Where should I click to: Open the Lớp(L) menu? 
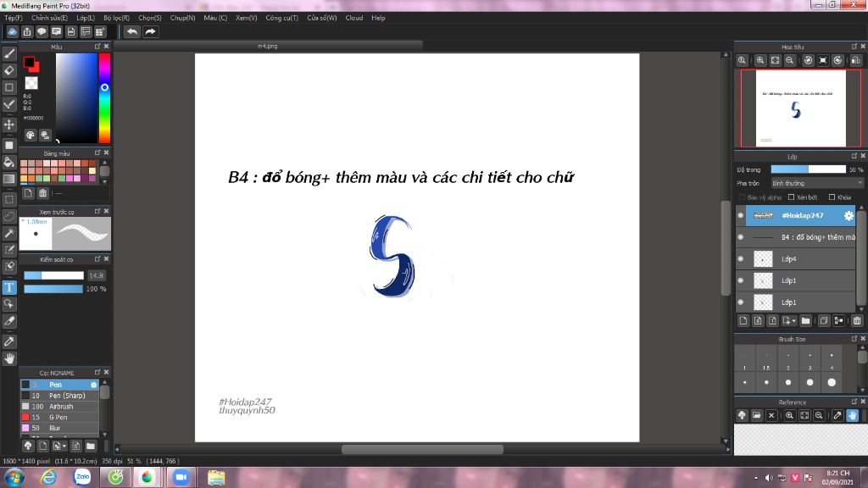click(86, 18)
